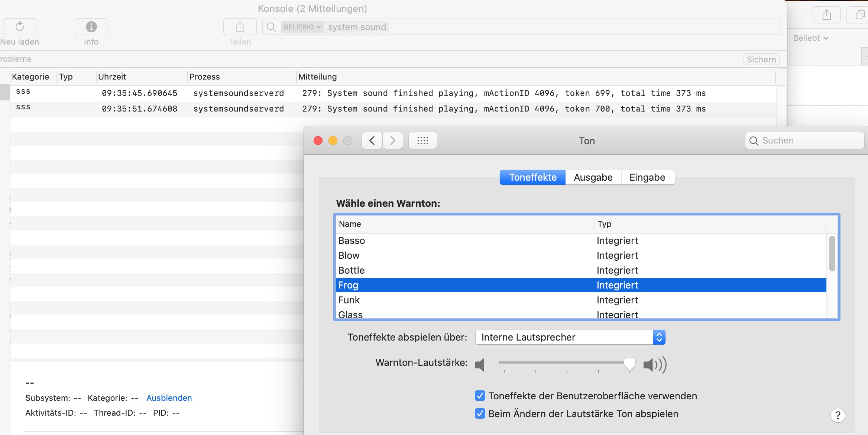Click the Ausblenden link
The image size is (868, 435).
169,398
